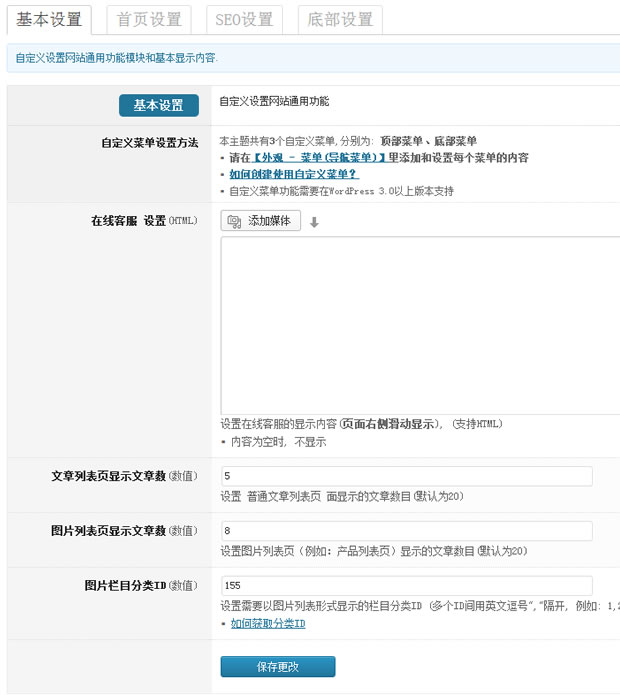The height and width of the screenshot is (695, 620).
Task: Open the 如何获取分类ID link
Action: tap(267, 624)
